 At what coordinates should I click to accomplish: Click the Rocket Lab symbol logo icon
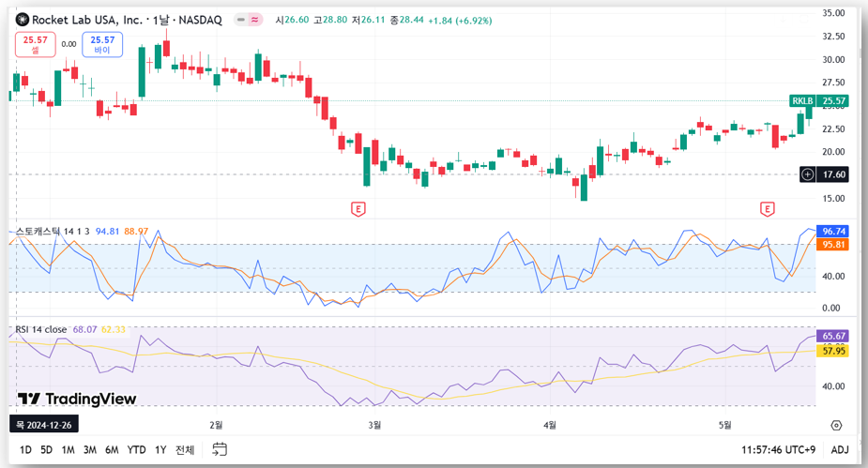[23, 20]
